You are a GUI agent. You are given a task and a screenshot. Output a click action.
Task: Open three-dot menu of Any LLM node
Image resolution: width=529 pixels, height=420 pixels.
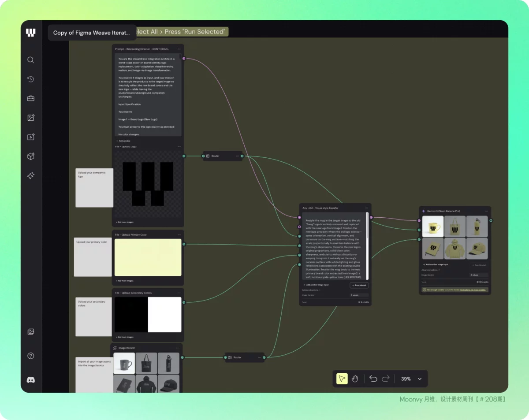point(366,208)
